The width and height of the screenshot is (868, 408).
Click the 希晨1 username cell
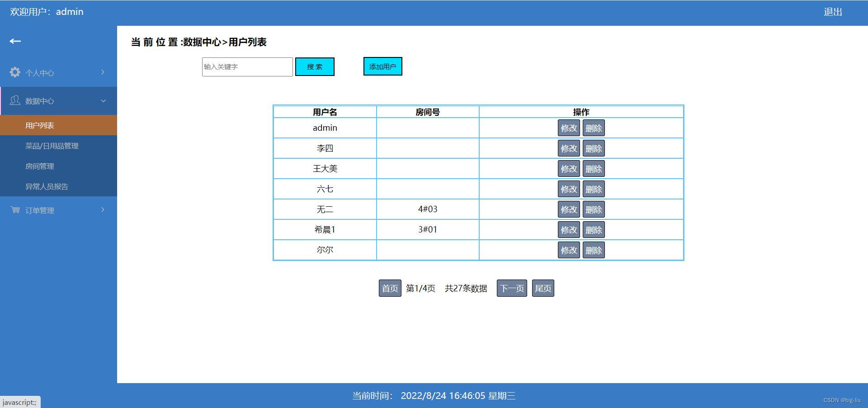tap(325, 230)
